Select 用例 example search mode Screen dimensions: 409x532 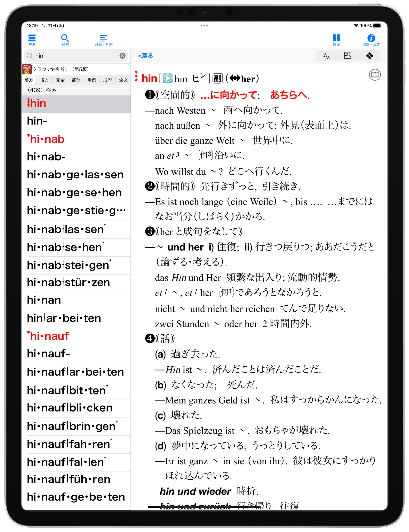[92, 80]
